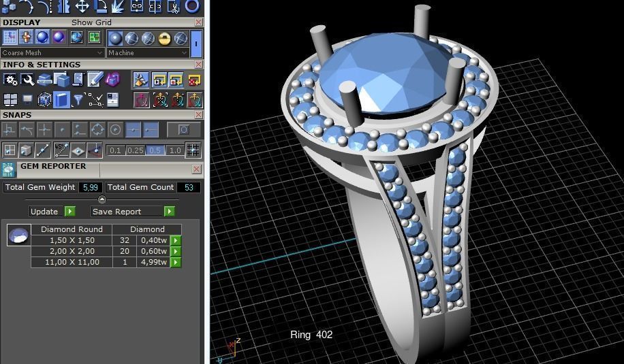The image size is (624, 364).
Task: Select the solid gray sphere material
Action: (115, 38)
